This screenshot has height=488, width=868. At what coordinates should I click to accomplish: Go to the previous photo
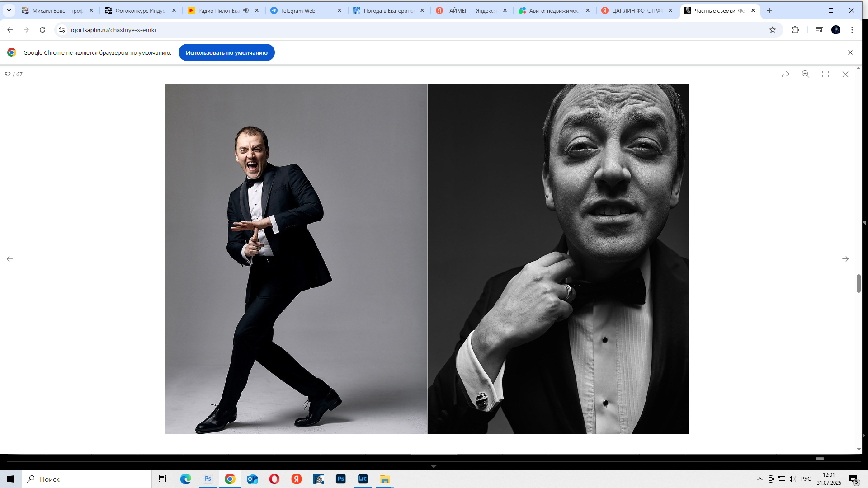(10, 259)
